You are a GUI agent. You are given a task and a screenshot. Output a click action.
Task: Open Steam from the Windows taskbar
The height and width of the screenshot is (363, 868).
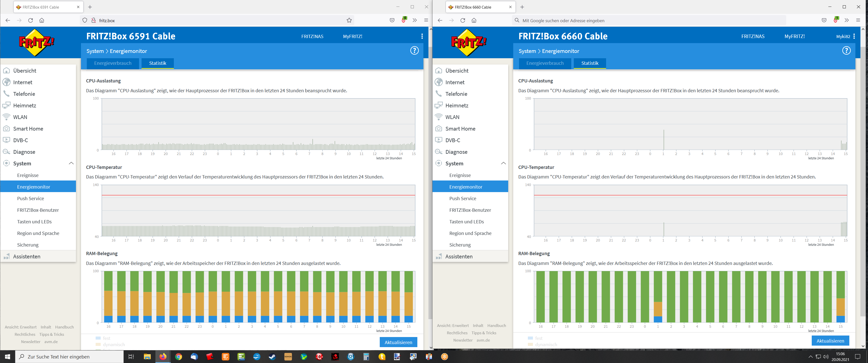pos(272,357)
